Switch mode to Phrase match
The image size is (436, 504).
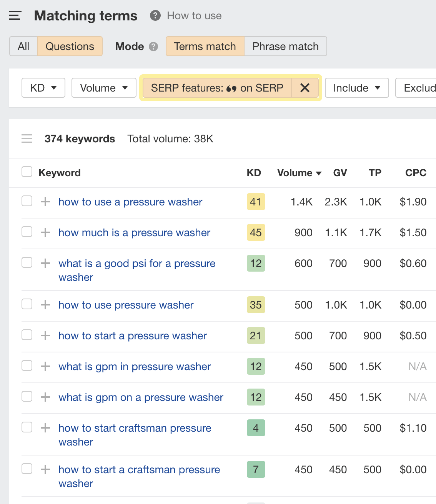[285, 46]
